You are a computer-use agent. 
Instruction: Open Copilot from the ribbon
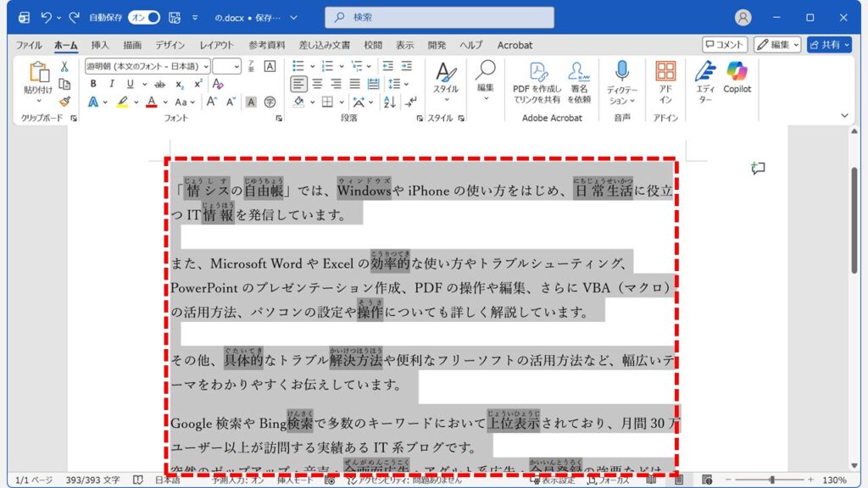click(737, 82)
